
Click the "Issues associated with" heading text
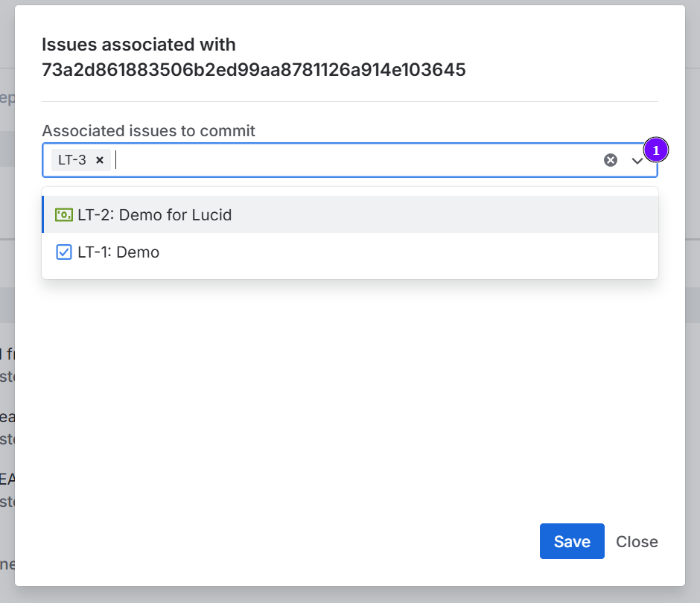click(139, 45)
